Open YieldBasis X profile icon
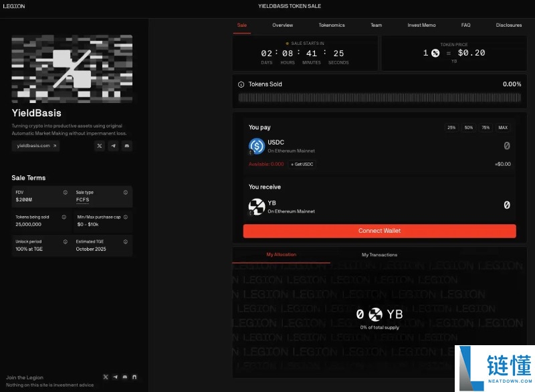Viewport: 535px width, 392px height. coord(99,146)
